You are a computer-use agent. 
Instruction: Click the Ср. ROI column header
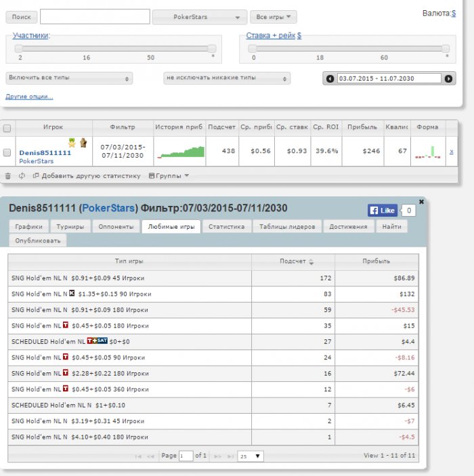click(326, 127)
